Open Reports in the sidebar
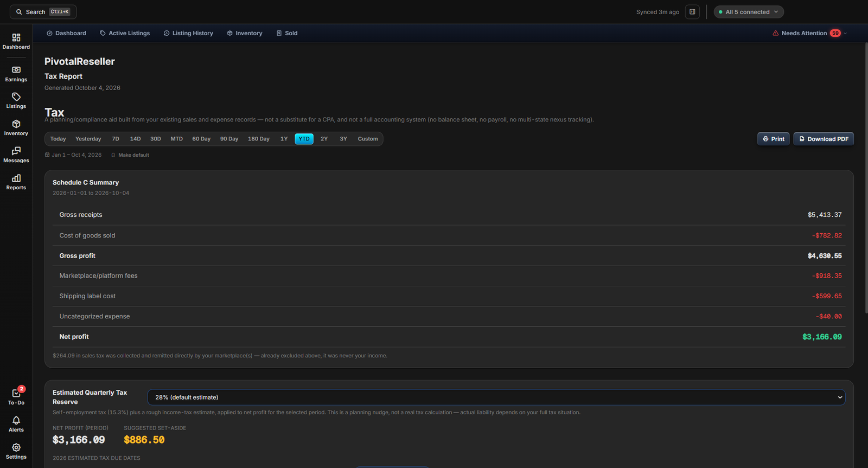Screen dimensions: 868x468 click(x=16, y=182)
